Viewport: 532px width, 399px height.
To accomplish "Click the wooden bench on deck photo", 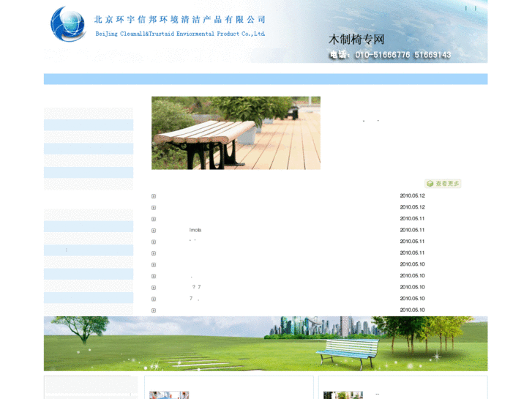I will point(236,133).
